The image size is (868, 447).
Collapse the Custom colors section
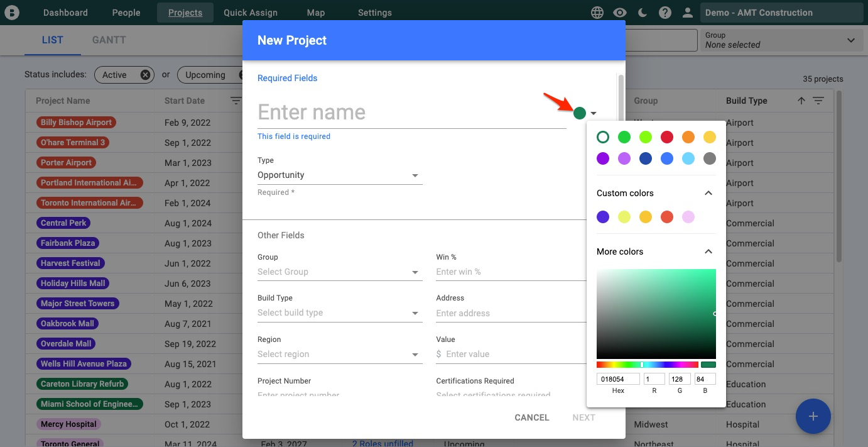click(708, 193)
